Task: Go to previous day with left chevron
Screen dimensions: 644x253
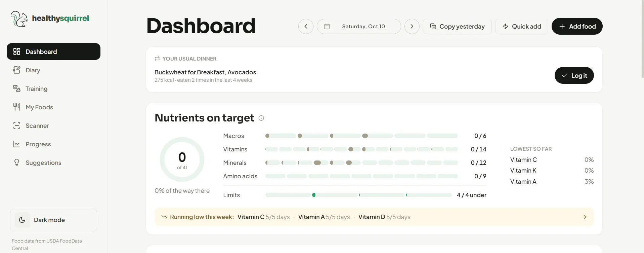Action: coord(306,26)
